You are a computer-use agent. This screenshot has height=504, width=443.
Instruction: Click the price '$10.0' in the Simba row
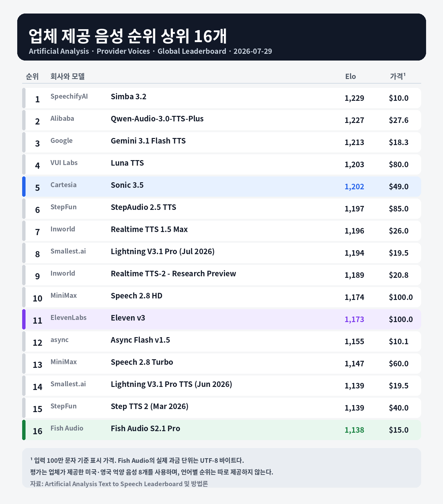[399, 98]
